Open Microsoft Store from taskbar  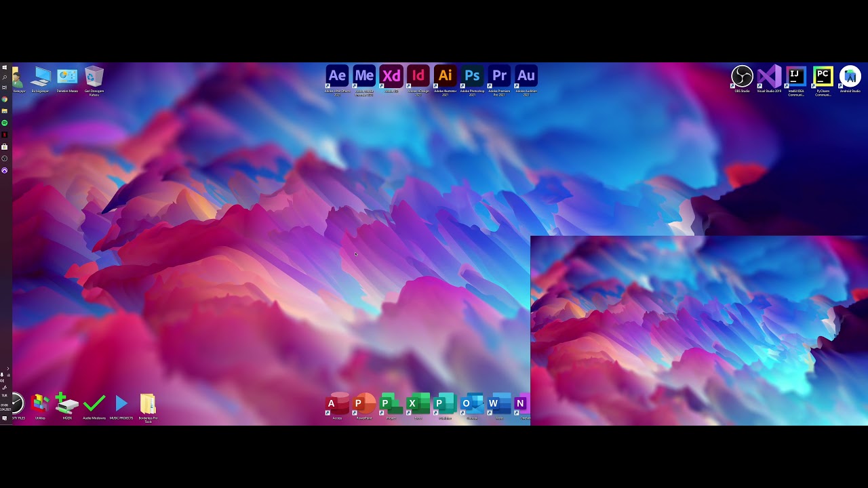click(x=5, y=146)
